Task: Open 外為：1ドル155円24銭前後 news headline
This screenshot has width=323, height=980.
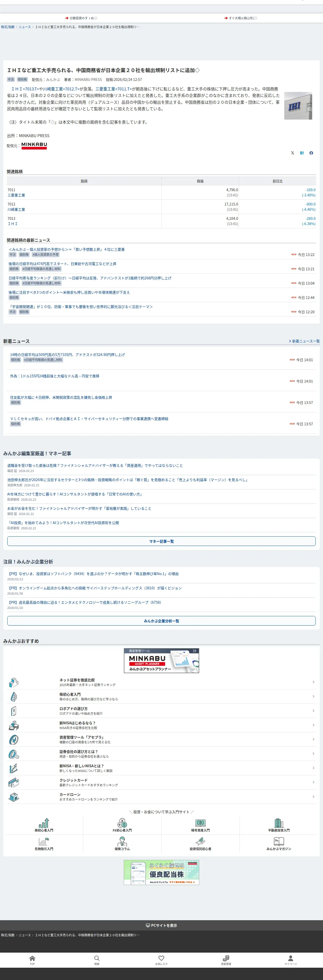Action: point(55,376)
